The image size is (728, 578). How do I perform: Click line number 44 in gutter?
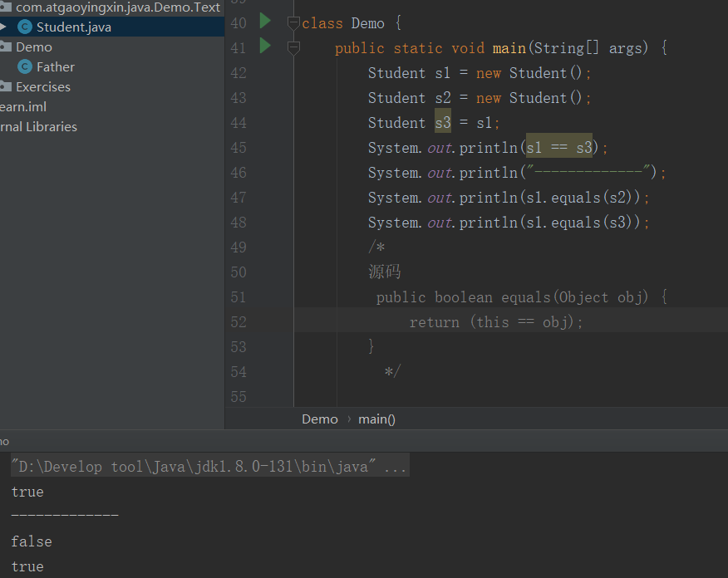[x=239, y=123]
